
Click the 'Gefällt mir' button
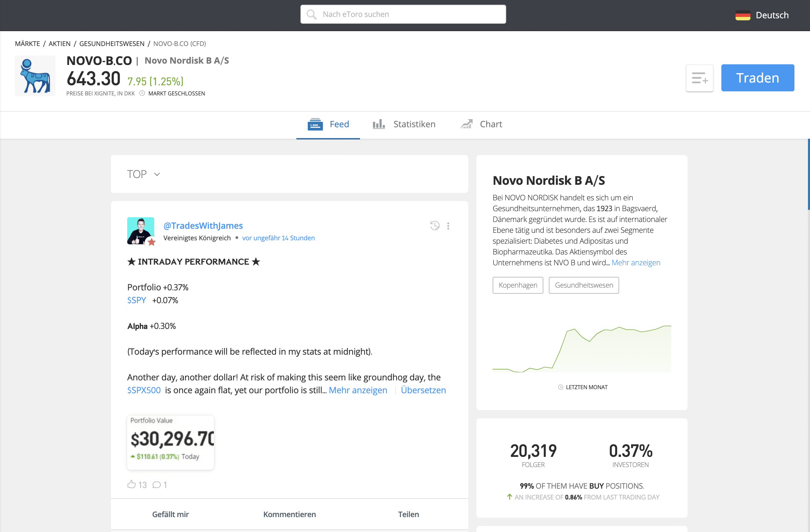(171, 514)
